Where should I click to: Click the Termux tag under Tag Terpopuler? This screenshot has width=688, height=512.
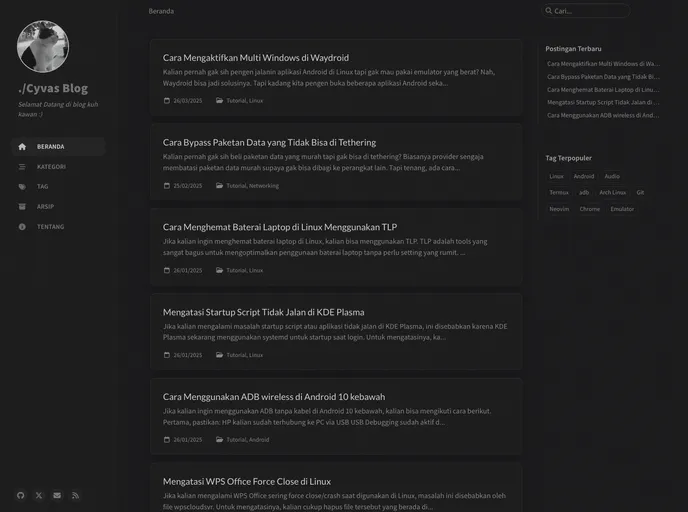pyautogui.click(x=559, y=192)
